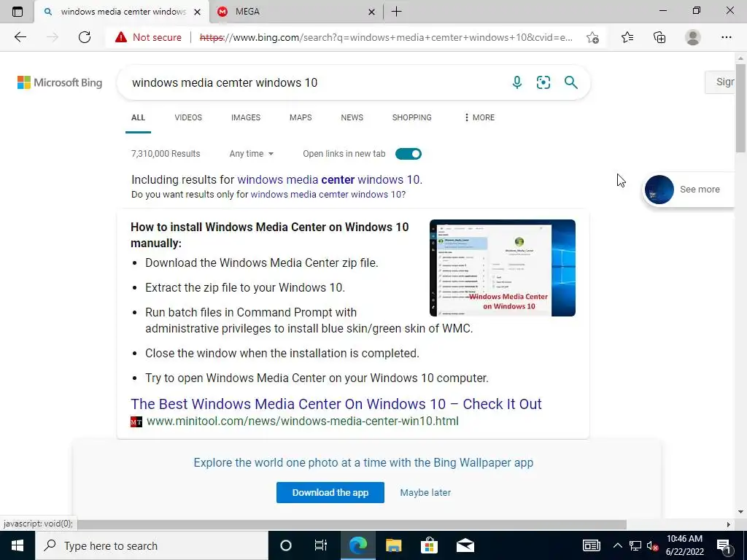
Task: Open the notification center icon
Action: pos(724,545)
